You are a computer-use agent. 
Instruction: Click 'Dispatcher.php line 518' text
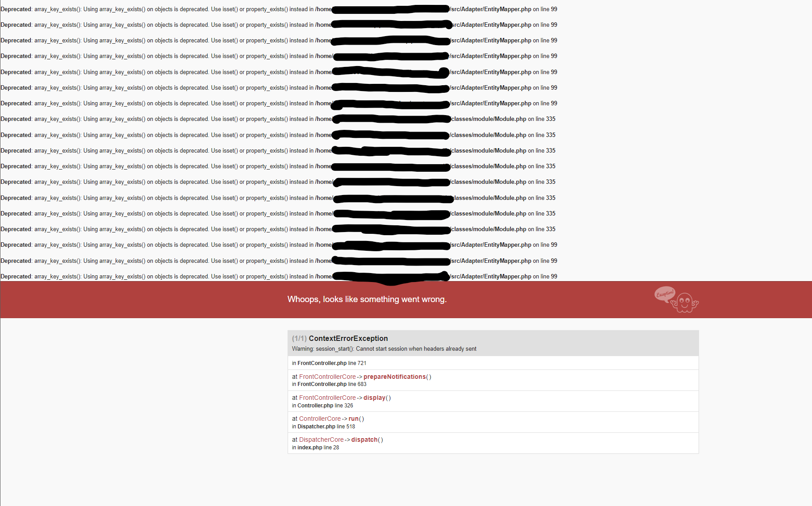[x=326, y=427]
